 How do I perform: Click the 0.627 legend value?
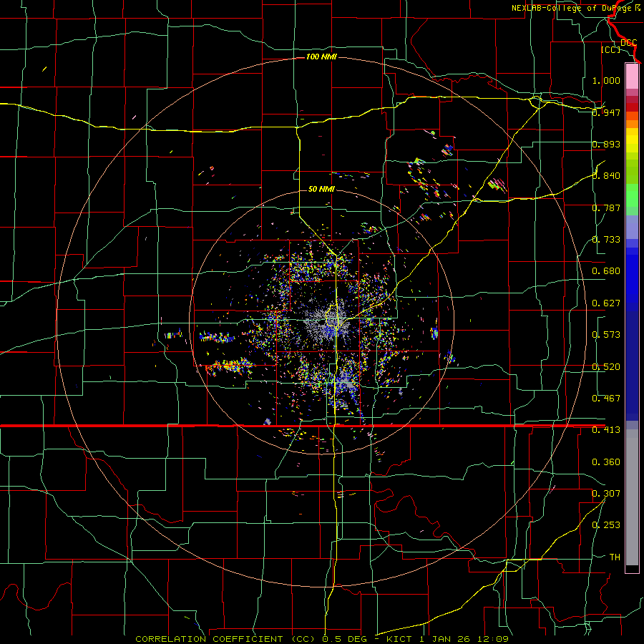pyautogui.click(x=606, y=303)
